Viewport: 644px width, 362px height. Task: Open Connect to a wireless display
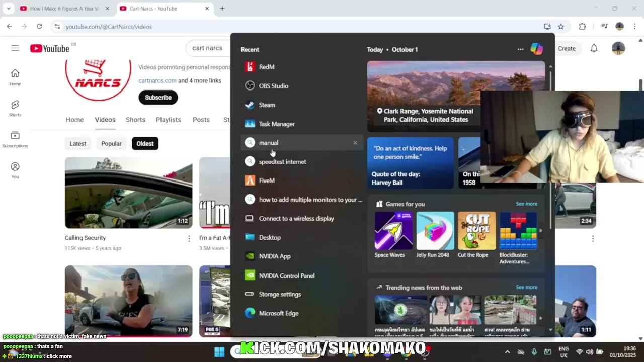point(302,219)
